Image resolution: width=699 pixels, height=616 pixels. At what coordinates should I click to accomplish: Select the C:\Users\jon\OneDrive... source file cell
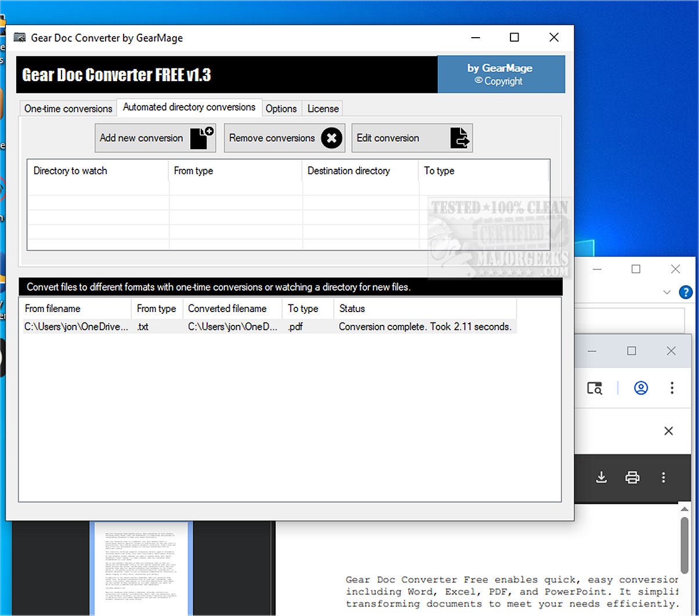point(76,327)
